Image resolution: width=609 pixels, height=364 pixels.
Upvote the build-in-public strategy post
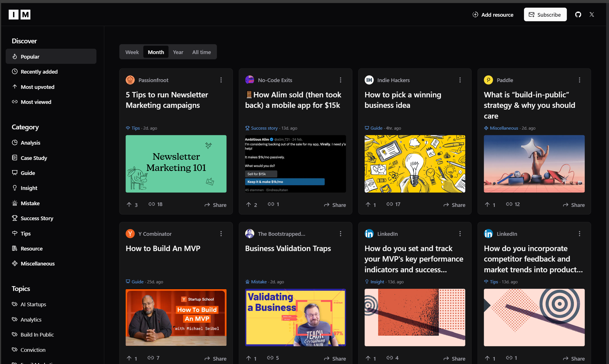coord(490,204)
